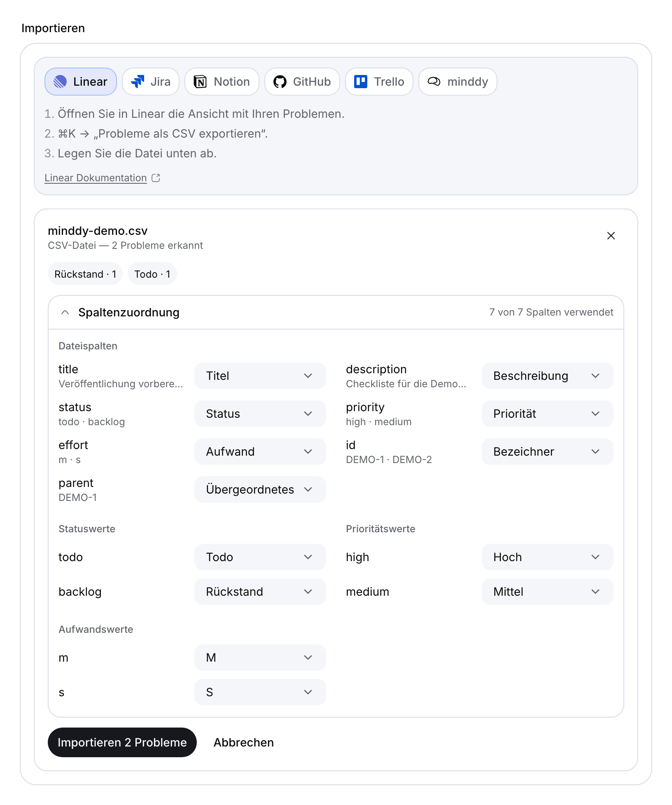
Task: Open the Beschreibung mapping dropdown
Action: pyautogui.click(x=548, y=376)
